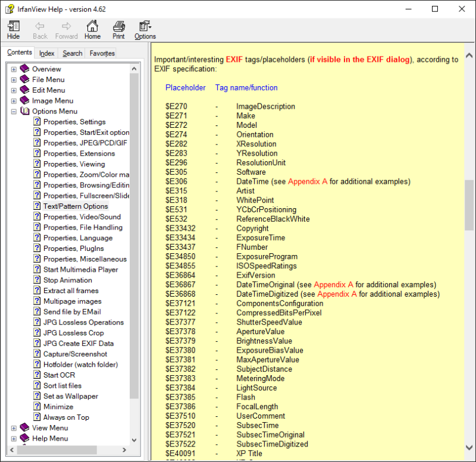
Task: Expand the Overview tree node
Action: click(14, 69)
